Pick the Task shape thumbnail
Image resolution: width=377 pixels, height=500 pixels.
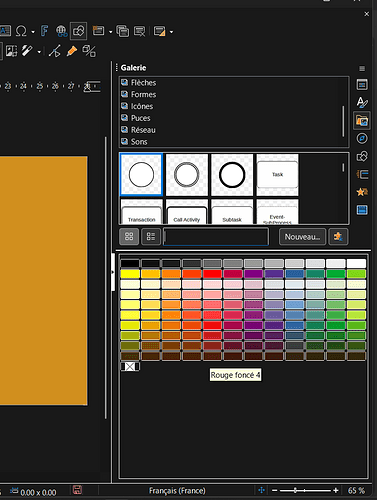click(x=277, y=175)
